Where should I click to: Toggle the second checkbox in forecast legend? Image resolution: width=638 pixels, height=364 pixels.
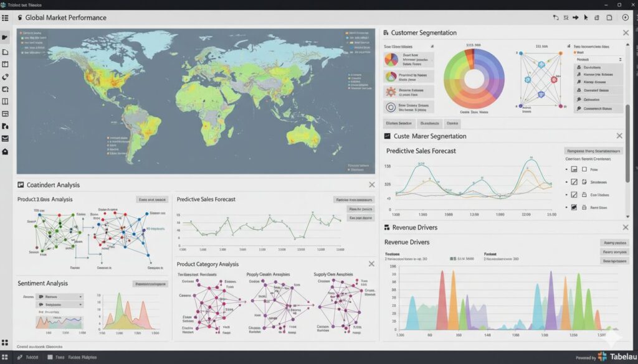(574, 182)
